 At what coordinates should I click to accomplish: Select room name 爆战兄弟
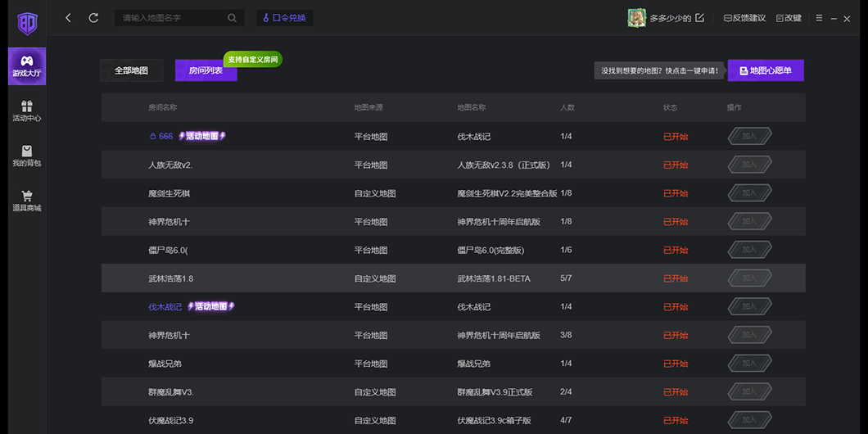165,364
